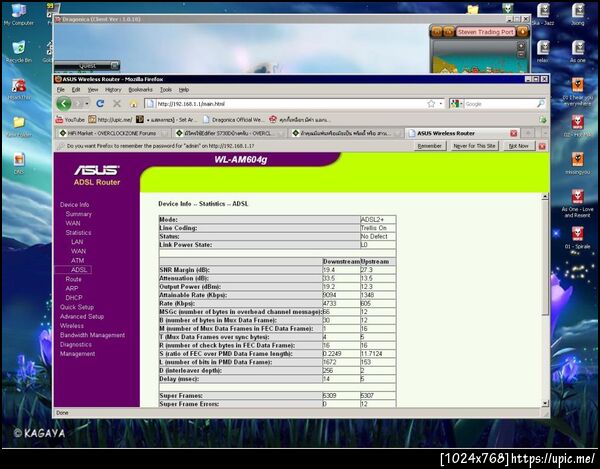The image size is (600, 469).
Task: Go to Firefox Home via house icon
Action: click(133, 104)
